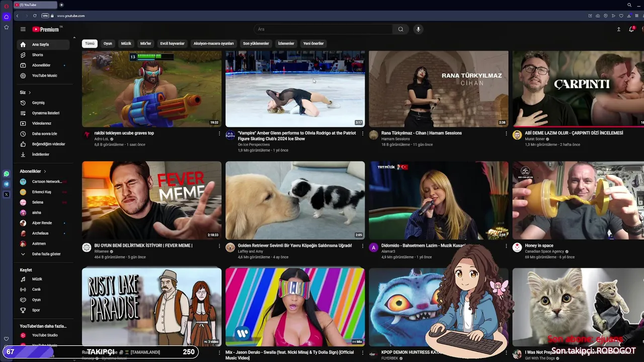Select the 'İzlenenler' filter chip

(286, 43)
